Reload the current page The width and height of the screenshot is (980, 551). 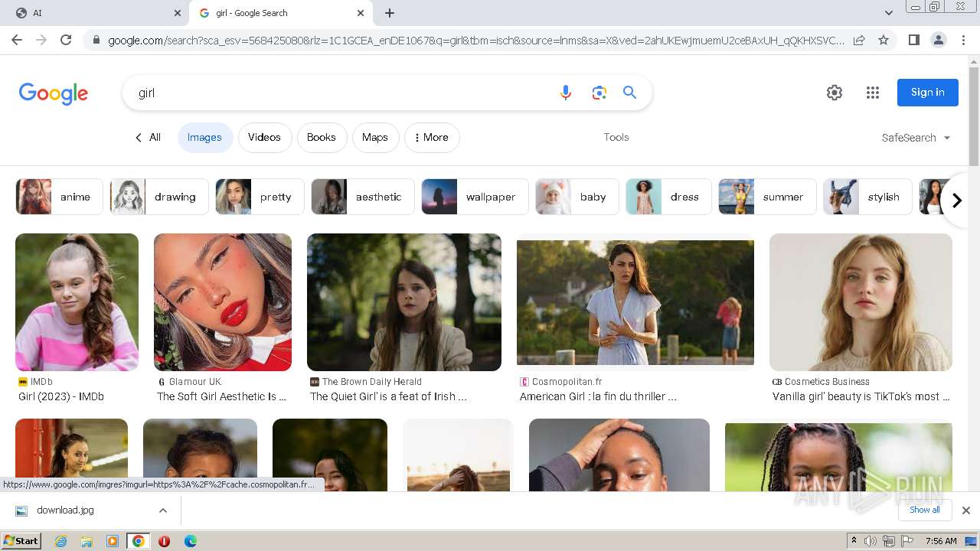[x=66, y=40]
